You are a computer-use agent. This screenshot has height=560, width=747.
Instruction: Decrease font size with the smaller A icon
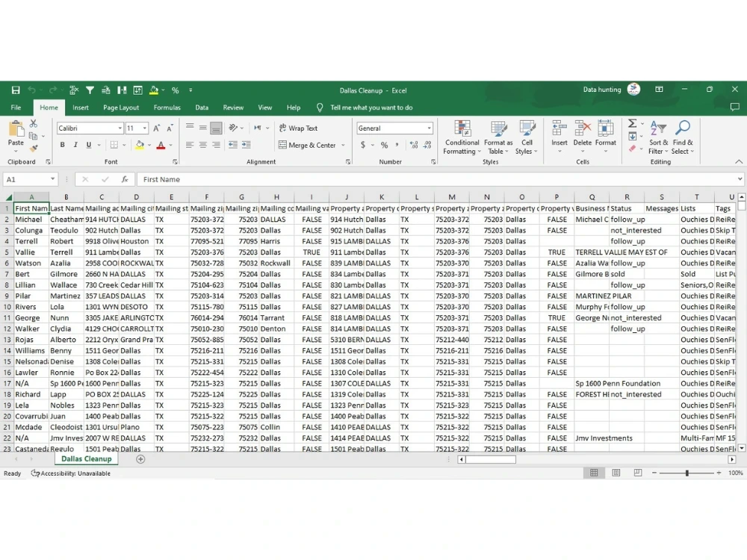tap(170, 128)
